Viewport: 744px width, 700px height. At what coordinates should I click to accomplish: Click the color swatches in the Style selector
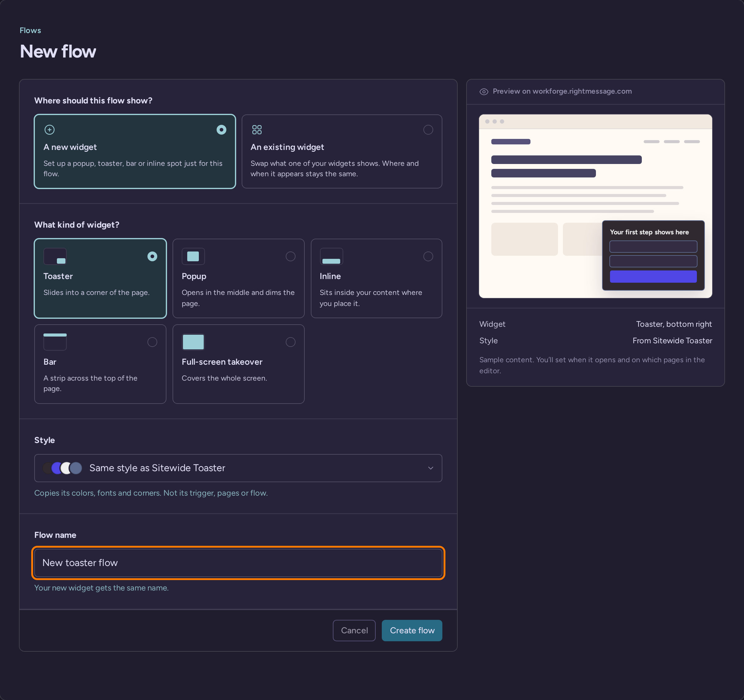(62, 468)
